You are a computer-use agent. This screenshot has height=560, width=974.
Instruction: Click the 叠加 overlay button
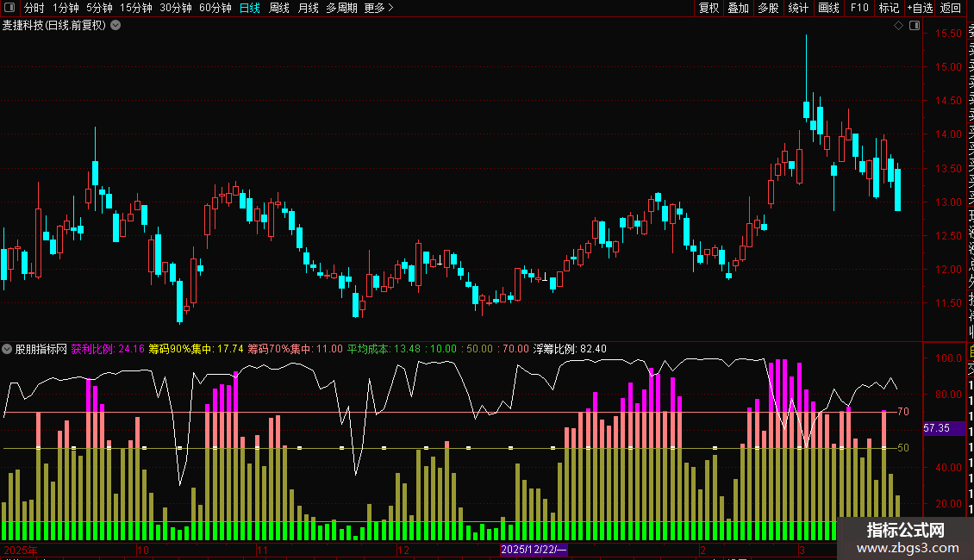[739, 8]
